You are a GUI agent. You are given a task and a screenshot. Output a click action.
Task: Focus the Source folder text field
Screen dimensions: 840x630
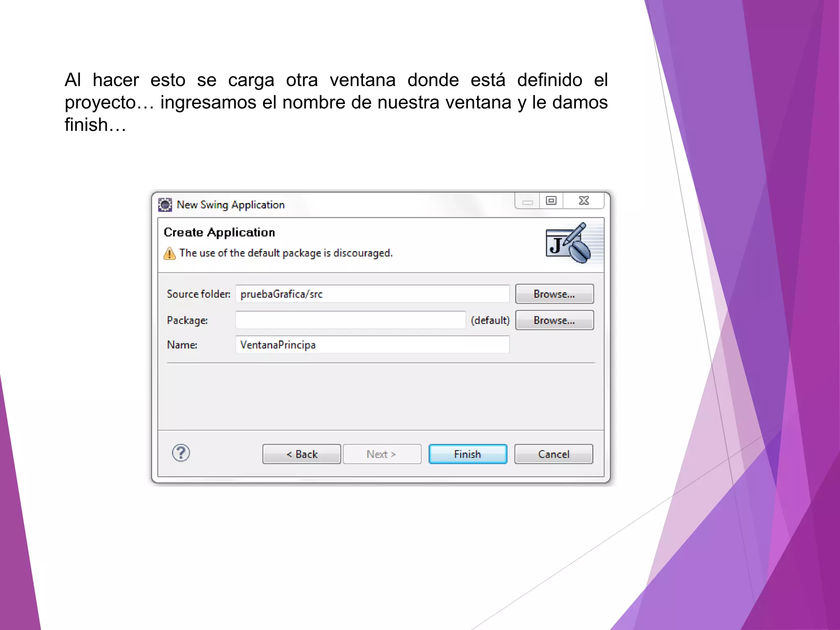coord(372,294)
